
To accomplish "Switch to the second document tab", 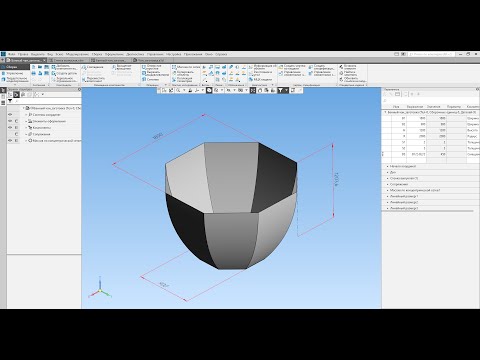I will 68,60.
